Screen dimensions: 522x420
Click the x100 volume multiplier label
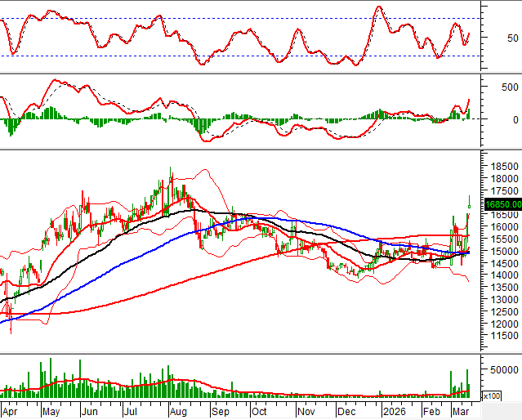pyautogui.click(x=492, y=396)
